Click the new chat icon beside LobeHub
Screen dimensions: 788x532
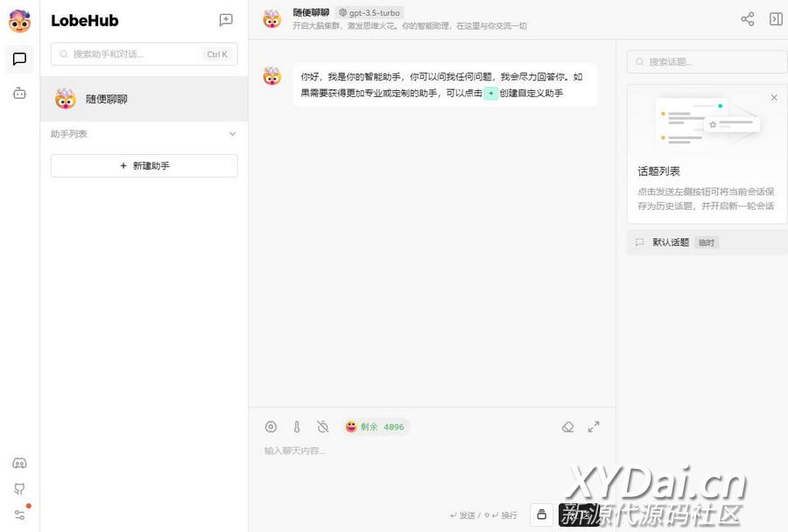226,20
